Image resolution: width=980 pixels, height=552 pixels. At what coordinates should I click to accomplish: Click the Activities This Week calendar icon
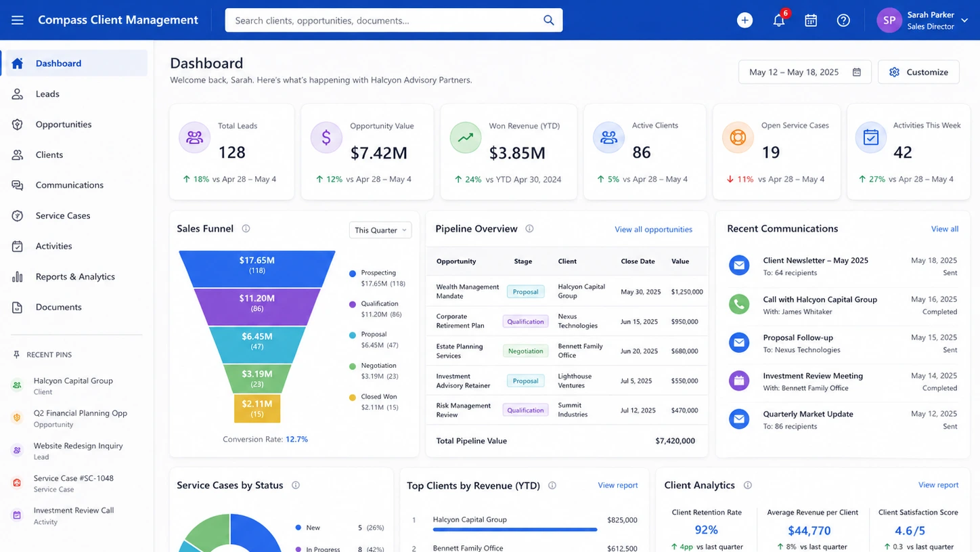click(x=871, y=138)
